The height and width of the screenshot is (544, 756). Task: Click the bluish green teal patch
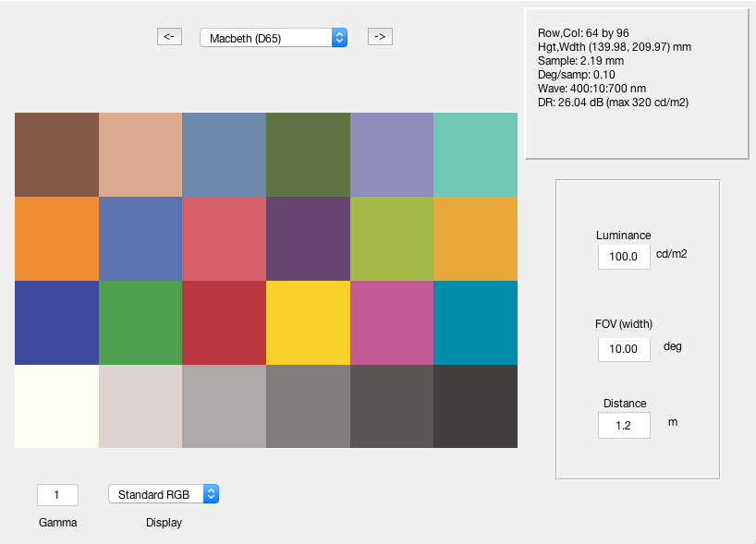coord(475,154)
